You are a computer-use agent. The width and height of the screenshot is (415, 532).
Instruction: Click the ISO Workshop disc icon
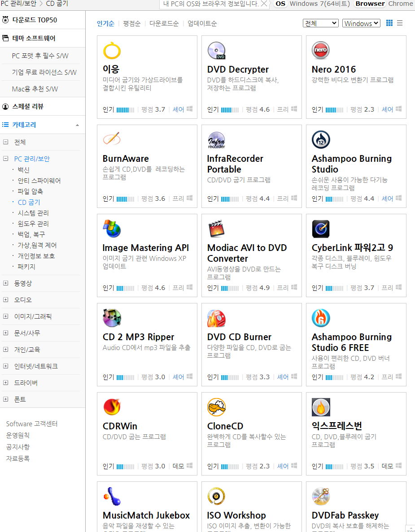[216, 497]
